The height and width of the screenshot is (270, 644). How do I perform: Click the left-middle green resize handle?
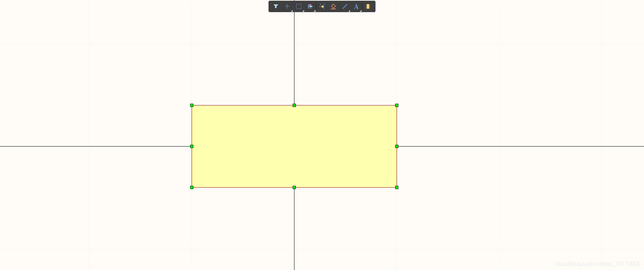click(x=192, y=146)
